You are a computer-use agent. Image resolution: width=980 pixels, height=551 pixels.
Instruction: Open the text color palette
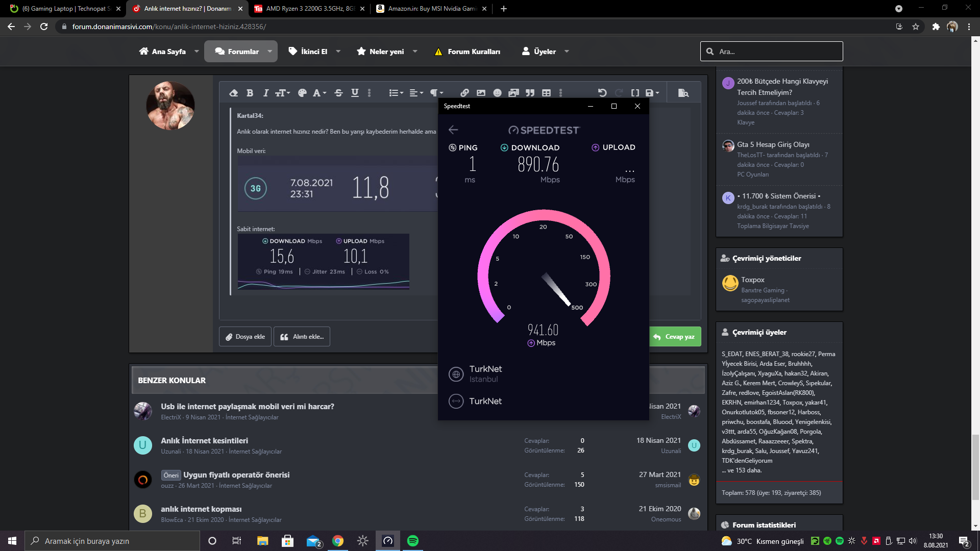click(x=302, y=93)
